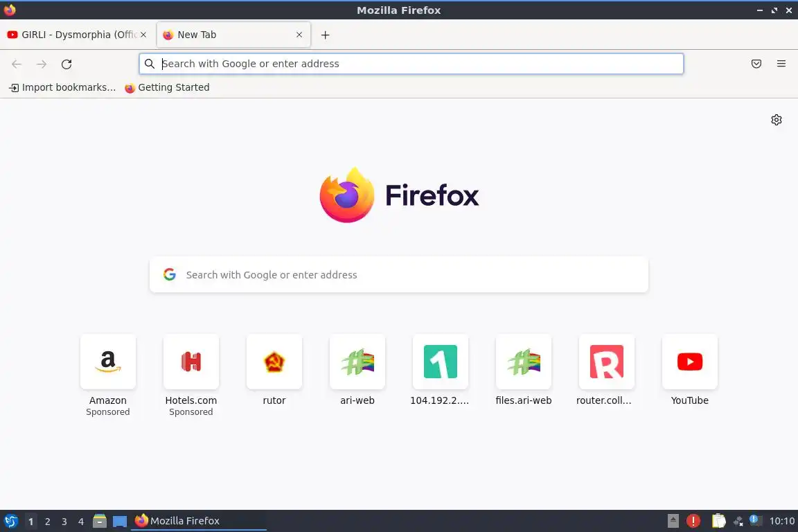The width and height of the screenshot is (798, 532).
Task: Maximize the Mozilla Firefox window
Action: 774,10
